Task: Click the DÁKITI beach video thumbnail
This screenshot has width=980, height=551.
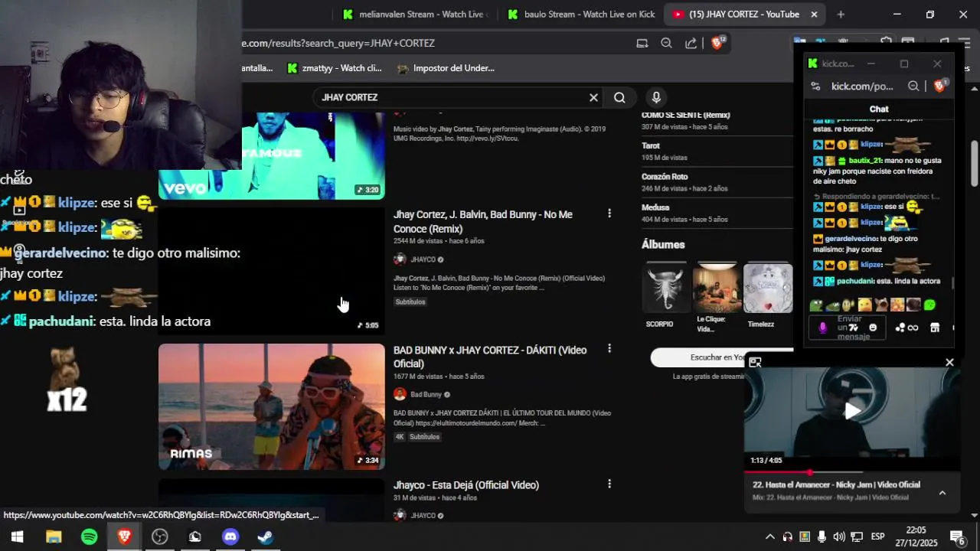Action: pos(272,406)
